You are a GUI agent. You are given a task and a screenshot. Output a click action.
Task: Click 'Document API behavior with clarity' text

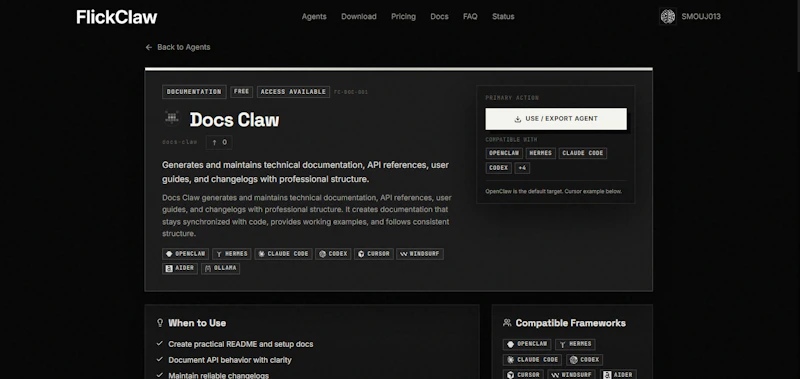(230, 360)
